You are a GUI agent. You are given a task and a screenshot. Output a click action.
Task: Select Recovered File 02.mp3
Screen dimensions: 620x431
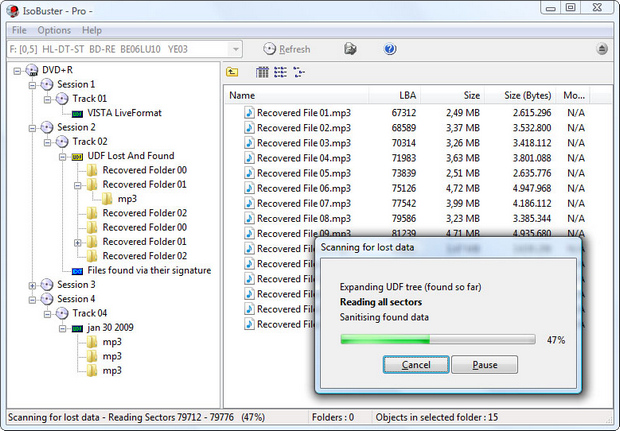[x=304, y=128]
